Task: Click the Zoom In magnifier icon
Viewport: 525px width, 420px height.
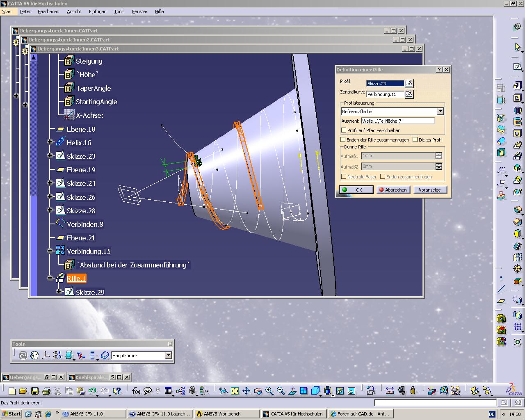Action: (269, 391)
